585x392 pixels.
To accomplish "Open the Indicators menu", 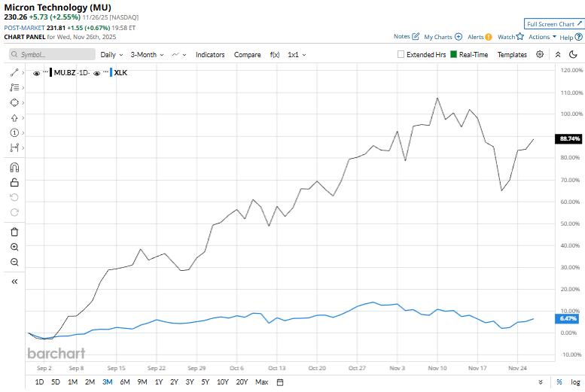I will [210, 55].
